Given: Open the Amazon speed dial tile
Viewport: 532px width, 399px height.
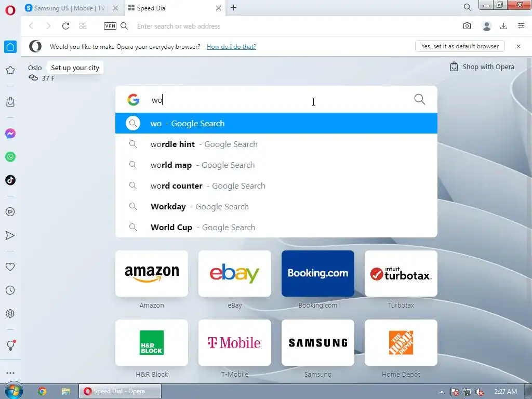Looking at the screenshot, I should click(152, 273).
